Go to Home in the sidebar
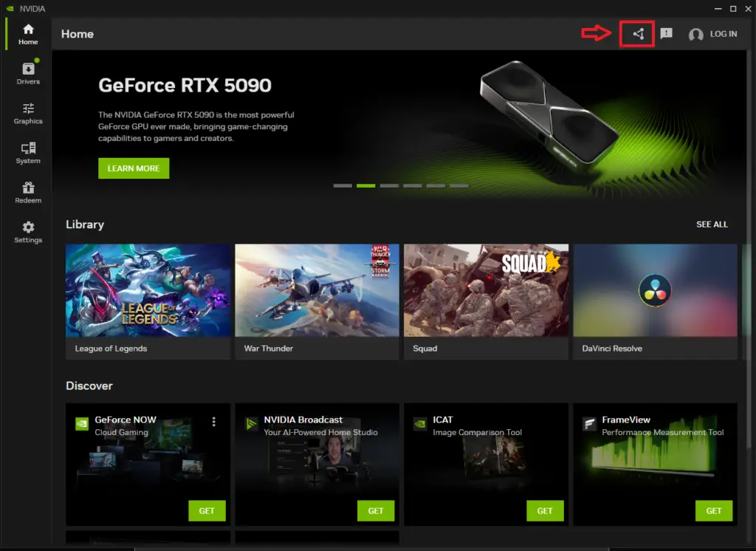The height and width of the screenshot is (551, 756). [x=28, y=34]
